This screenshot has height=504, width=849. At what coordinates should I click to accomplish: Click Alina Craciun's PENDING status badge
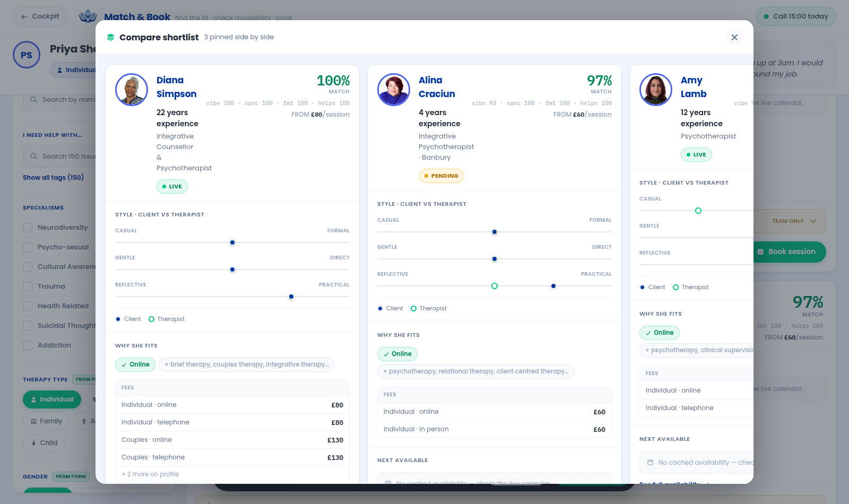point(441,176)
